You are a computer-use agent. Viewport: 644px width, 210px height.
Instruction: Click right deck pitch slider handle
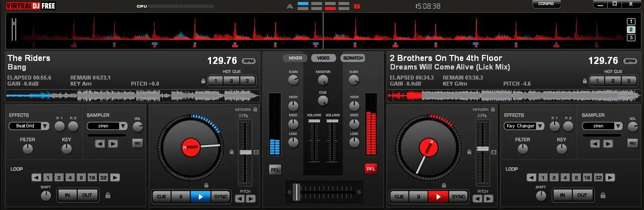482,149
